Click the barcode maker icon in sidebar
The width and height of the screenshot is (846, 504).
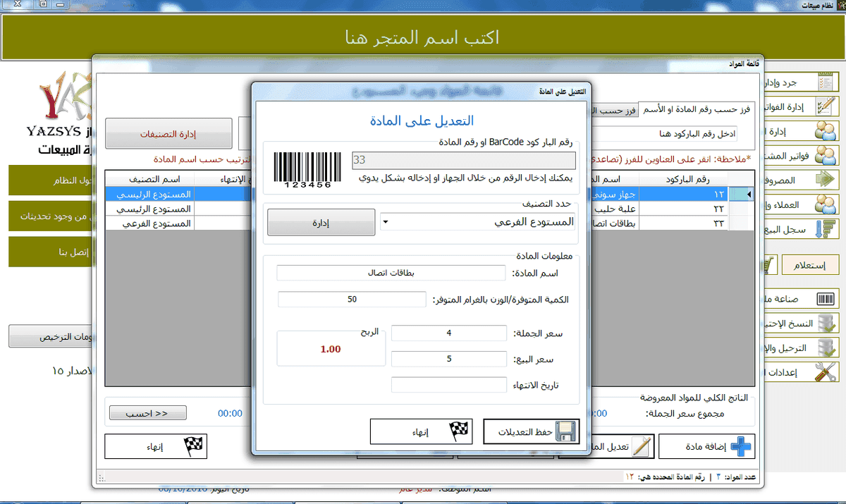[x=824, y=299]
